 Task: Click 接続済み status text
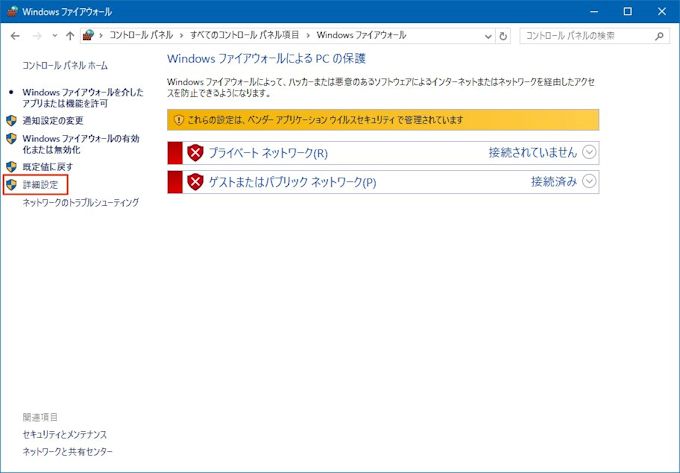tap(554, 181)
